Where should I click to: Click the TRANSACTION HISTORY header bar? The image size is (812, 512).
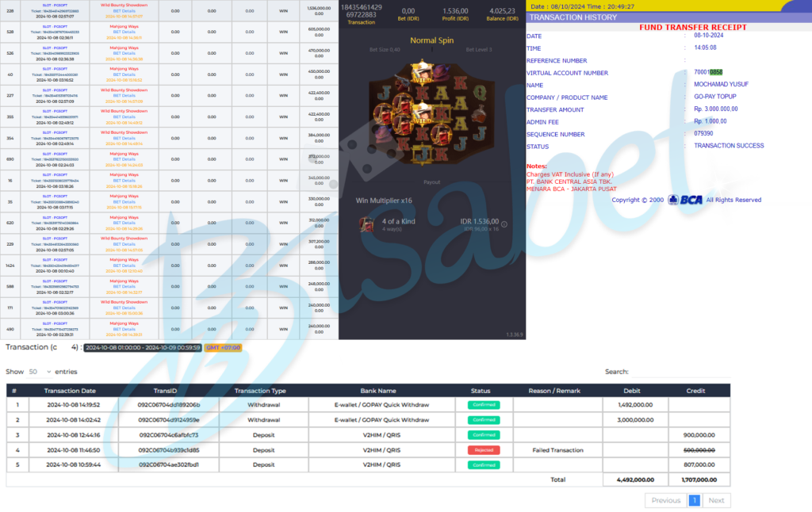pos(669,17)
